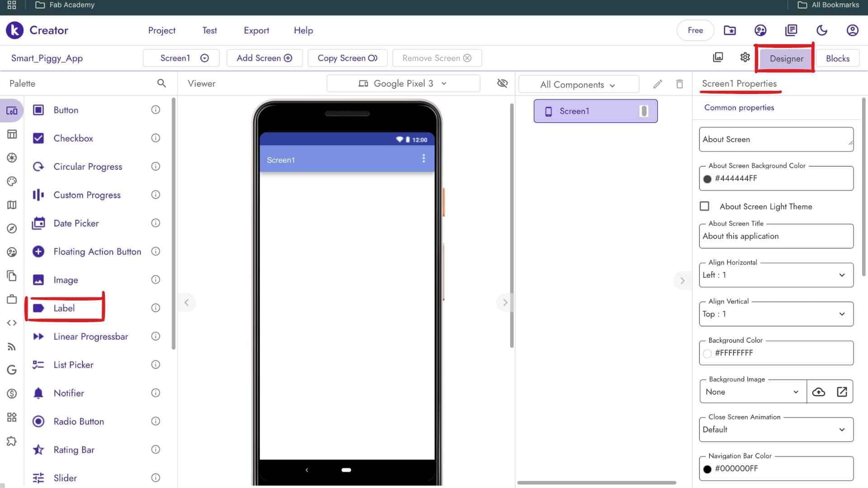Click the Kodular Creator logo

pos(14,30)
